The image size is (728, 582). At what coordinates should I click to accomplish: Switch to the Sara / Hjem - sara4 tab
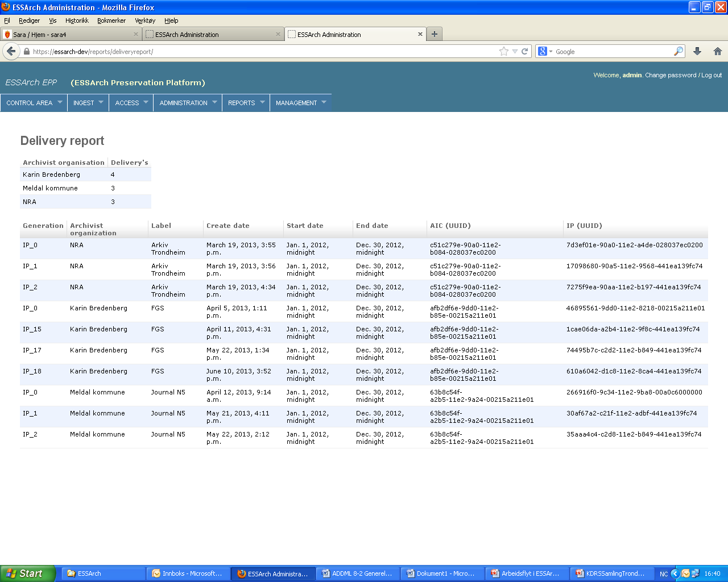pos(71,34)
